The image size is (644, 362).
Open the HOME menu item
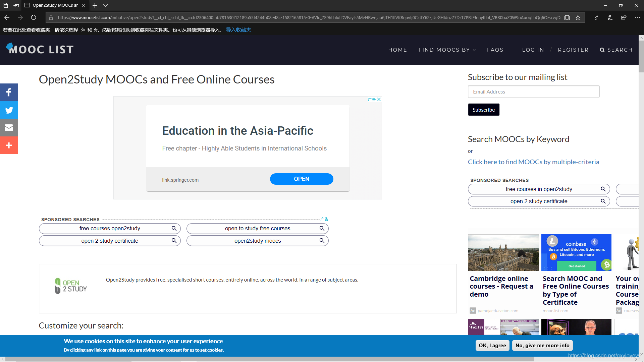point(397,50)
